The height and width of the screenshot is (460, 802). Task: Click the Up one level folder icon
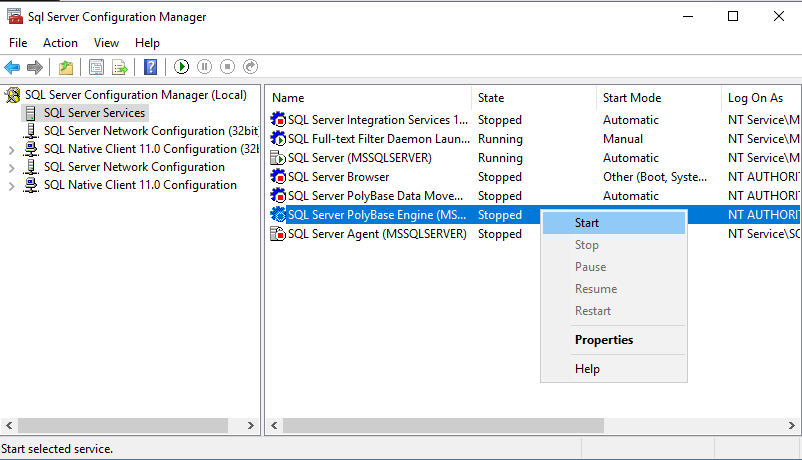(x=66, y=67)
